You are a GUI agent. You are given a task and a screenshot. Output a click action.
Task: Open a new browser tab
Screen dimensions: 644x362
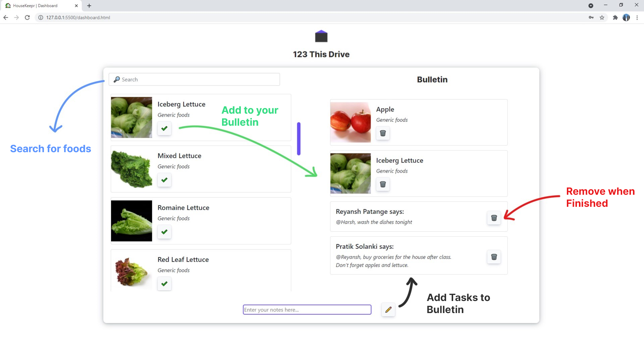click(x=89, y=6)
